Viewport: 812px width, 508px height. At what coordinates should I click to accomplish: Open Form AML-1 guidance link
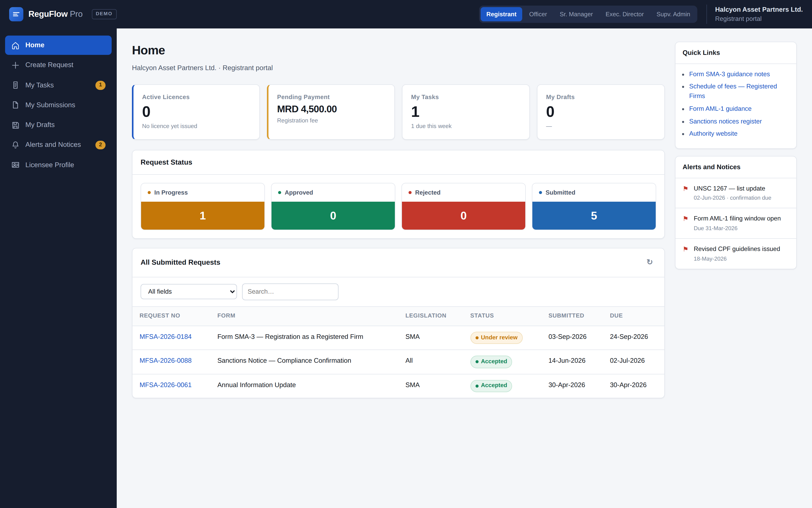click(x=720, y=109)
